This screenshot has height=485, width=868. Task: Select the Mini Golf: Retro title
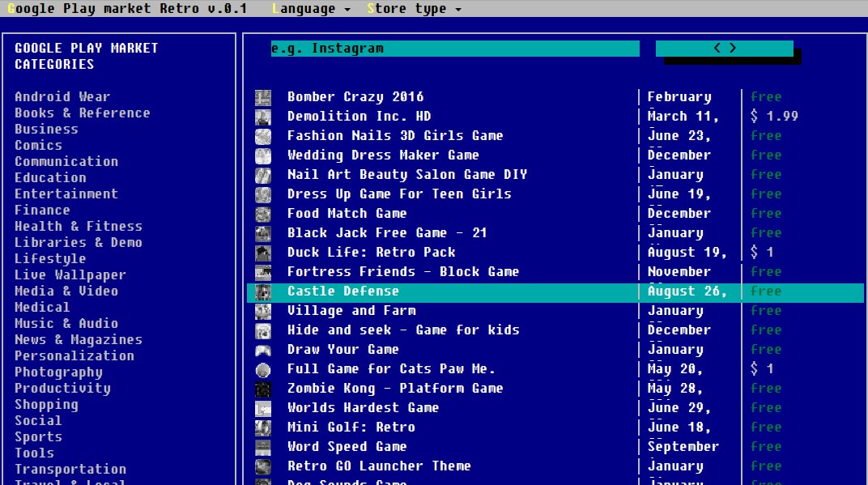click(351, 428)
